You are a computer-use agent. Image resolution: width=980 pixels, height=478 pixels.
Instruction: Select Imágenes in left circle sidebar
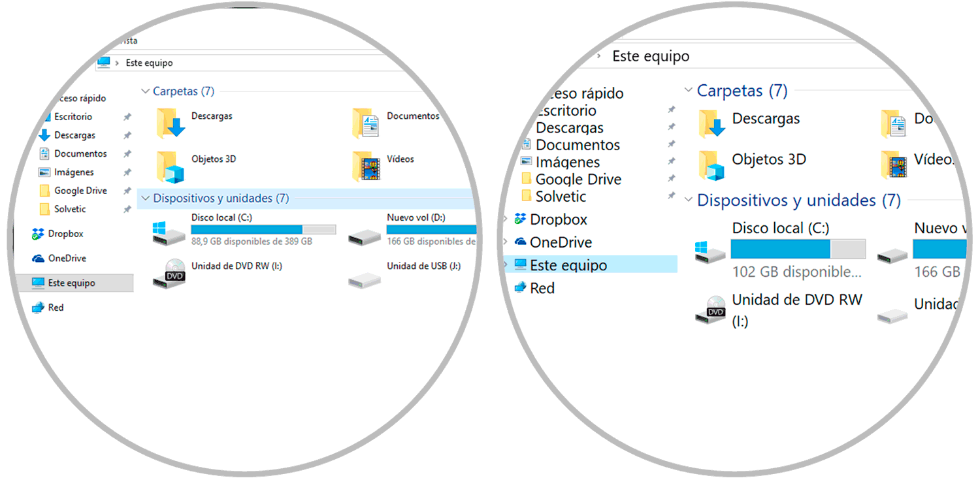74,172
